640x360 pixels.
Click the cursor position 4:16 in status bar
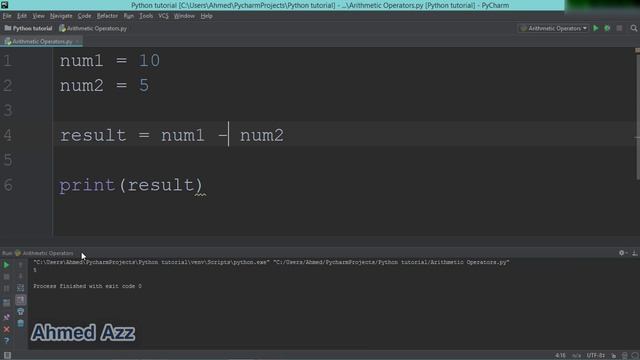click(560, 356)
